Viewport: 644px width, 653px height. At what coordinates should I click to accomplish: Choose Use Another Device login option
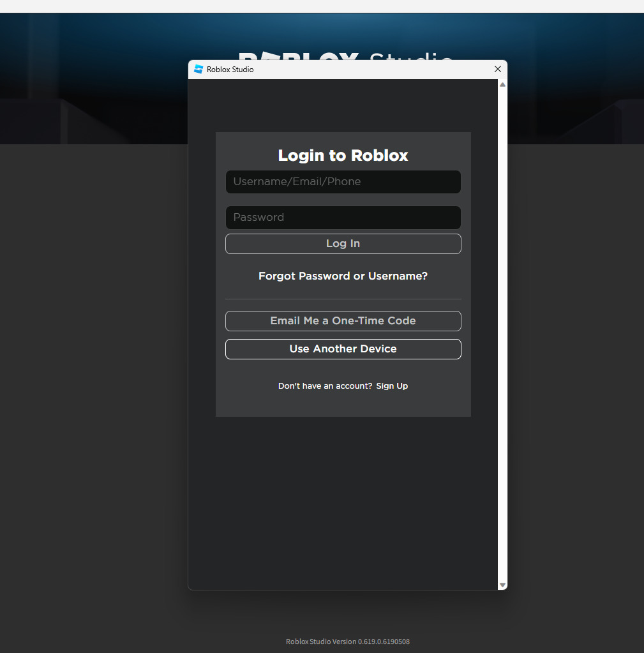tap(343, 349)
